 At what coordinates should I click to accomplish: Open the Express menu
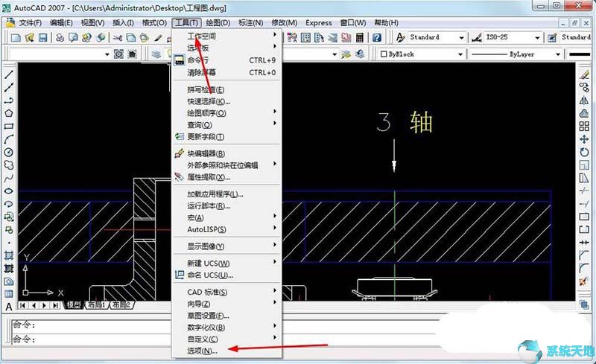point(319,23)
